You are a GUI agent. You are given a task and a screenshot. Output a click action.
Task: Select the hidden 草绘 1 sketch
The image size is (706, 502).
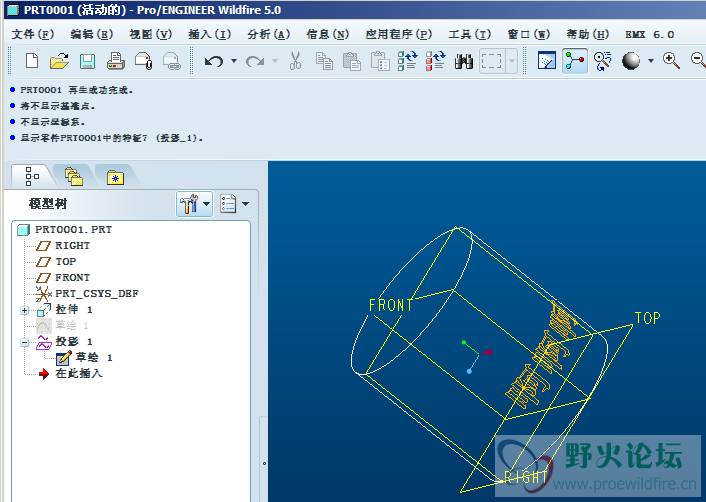(x=63, y=326)
